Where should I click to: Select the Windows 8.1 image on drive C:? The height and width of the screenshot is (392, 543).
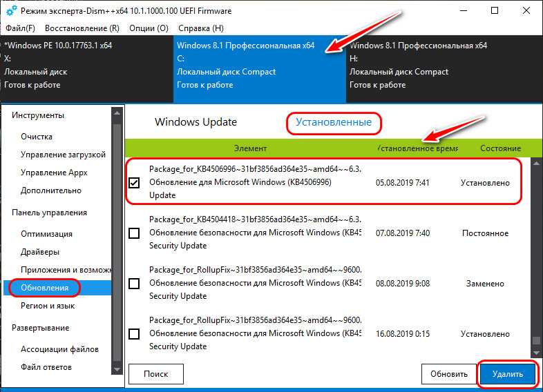[259, 68]
